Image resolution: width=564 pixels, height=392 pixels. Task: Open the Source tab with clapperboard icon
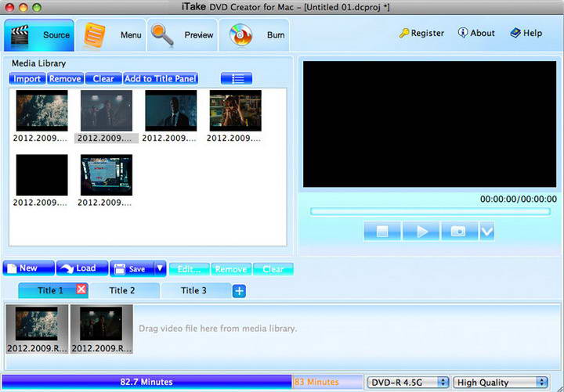pos(39,35)
